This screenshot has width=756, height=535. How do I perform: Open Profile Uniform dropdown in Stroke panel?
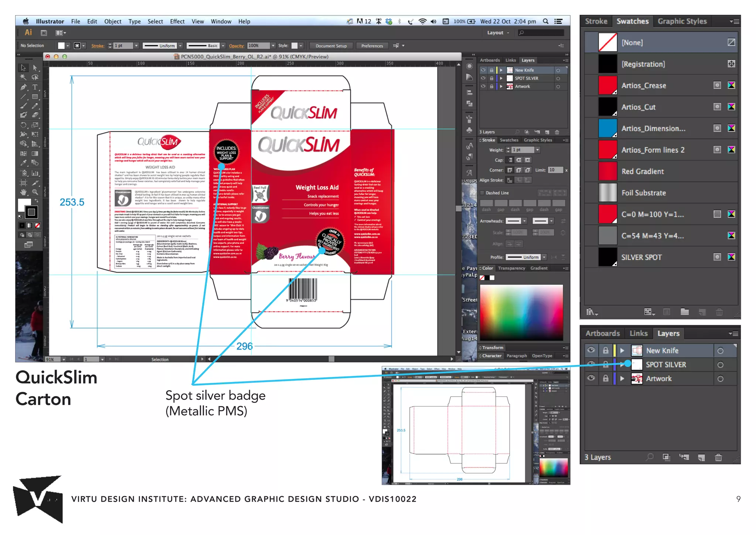(x=544, y=257)
